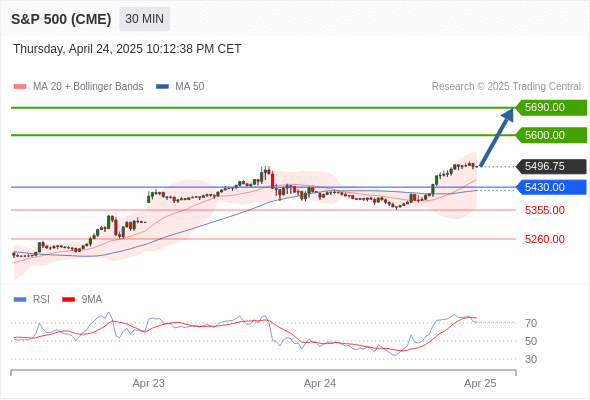Viewport: 590px width, 400px height.
Task: Click the Research © 2025 Trading Central credit
Action: pyautogui.click(x=506, y=87)
